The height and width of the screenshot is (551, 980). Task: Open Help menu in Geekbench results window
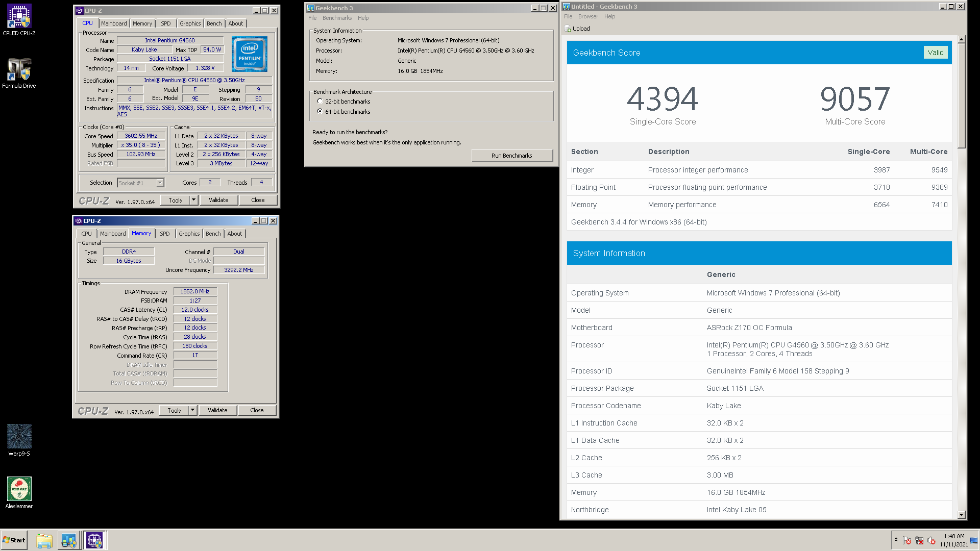(x=610, y=16)
